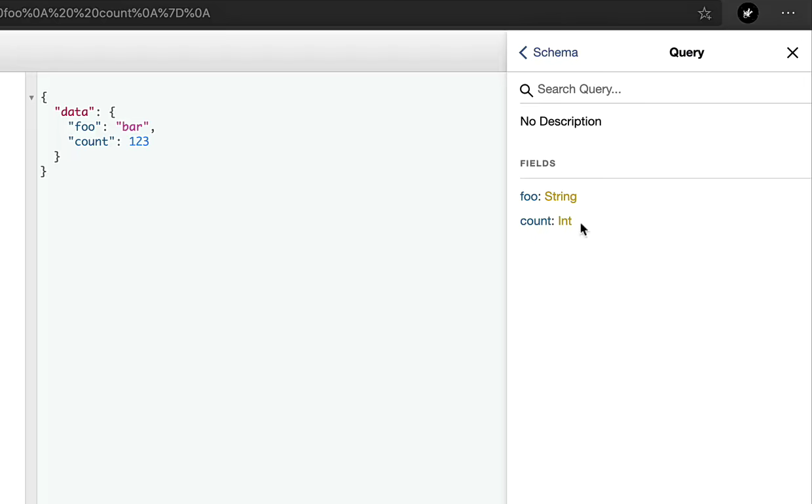Open the foo field documentation
812x504 pixels.
pyautogui.click(x=528, y=196)
